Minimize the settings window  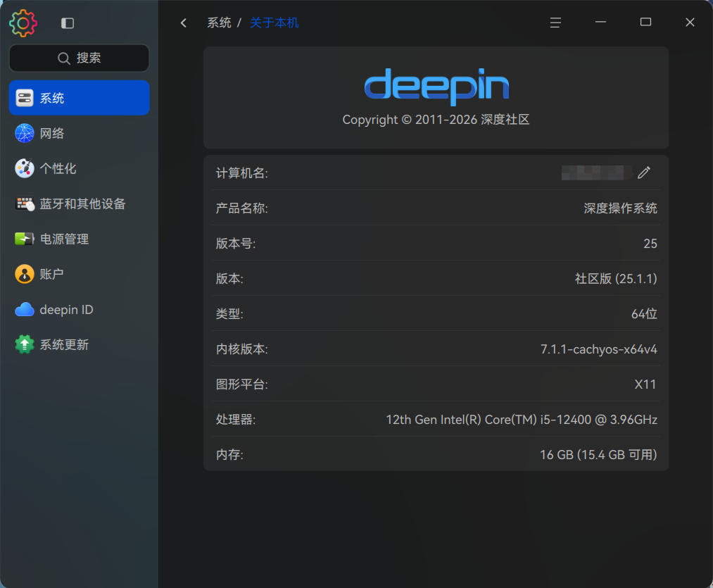[x=600, y=22]
